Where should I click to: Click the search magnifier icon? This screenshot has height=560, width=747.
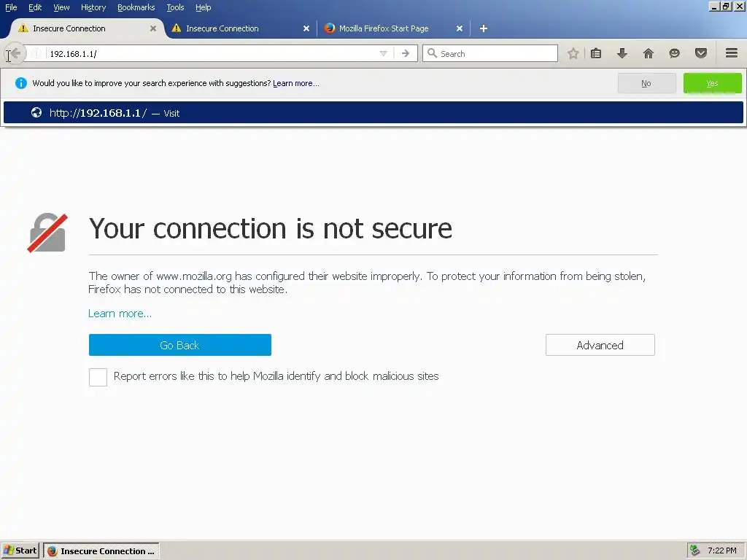pos(432,53)
